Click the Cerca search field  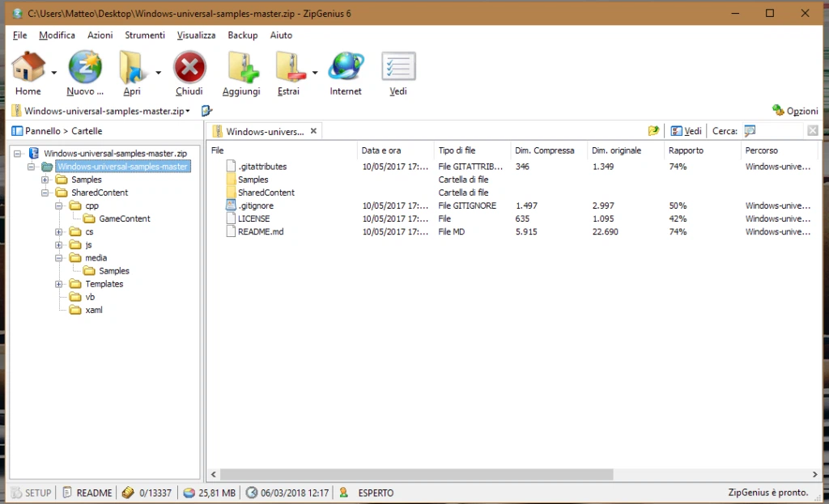775,131
